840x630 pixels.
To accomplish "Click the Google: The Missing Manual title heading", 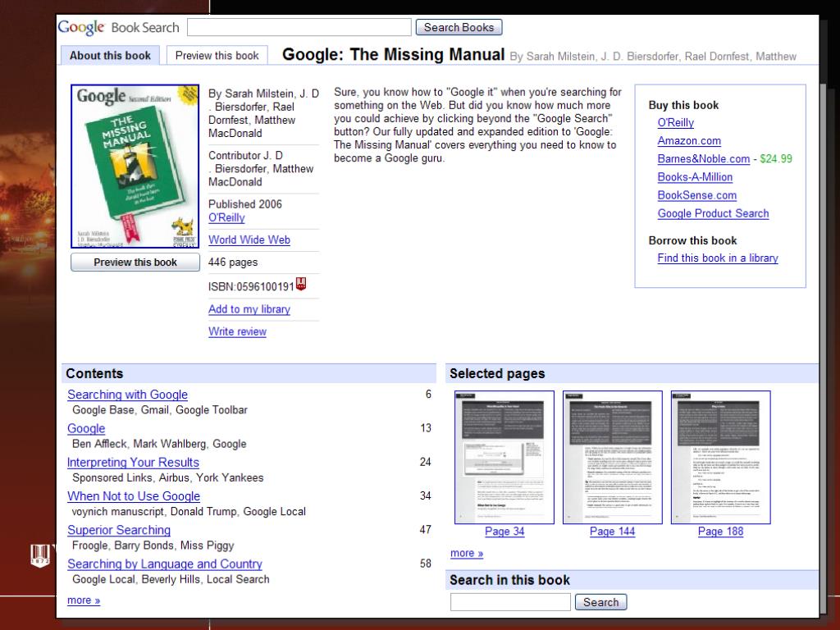I will (393, 55).
